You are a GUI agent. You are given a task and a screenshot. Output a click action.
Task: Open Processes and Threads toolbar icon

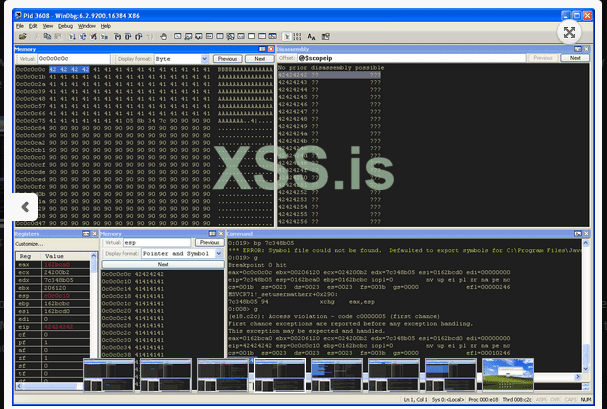[262, 36]
